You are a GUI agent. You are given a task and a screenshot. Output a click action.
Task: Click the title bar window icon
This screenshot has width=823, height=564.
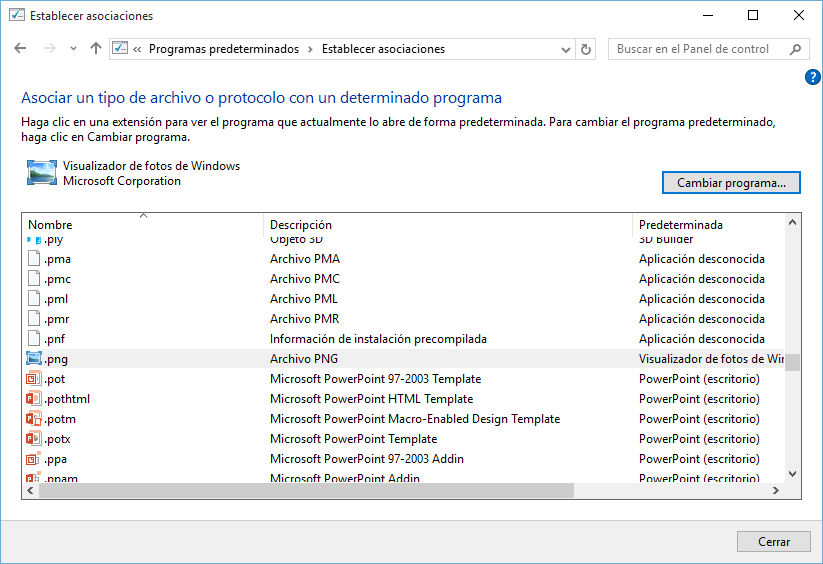(x=17, y=15)
